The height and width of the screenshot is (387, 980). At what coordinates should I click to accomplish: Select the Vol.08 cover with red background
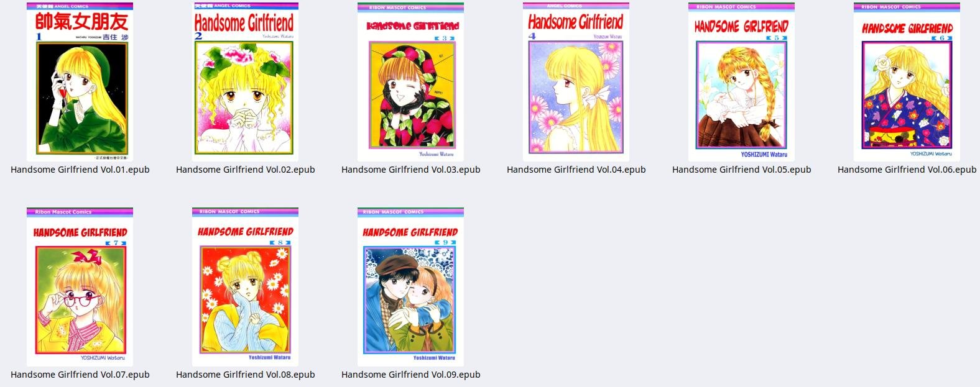(245, 287)
